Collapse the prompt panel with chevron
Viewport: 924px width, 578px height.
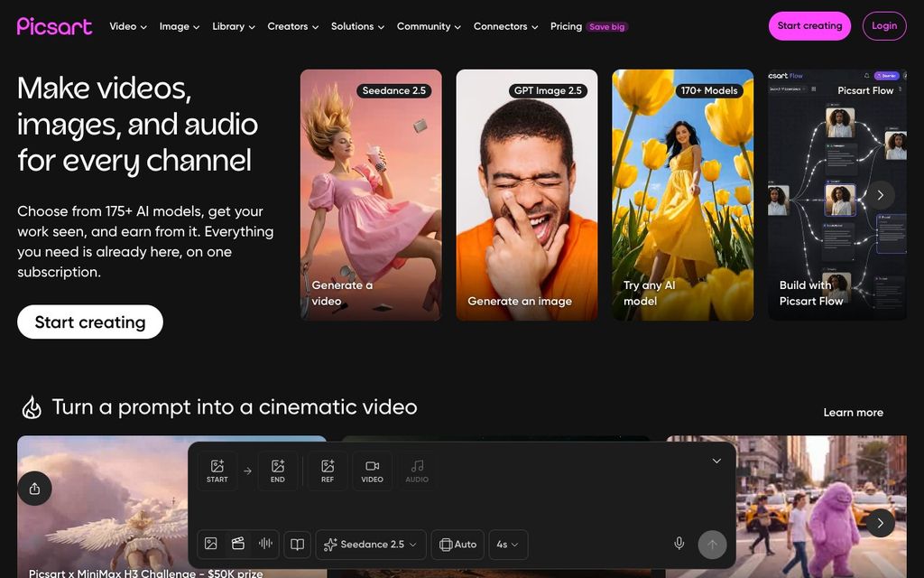[716, 461]
